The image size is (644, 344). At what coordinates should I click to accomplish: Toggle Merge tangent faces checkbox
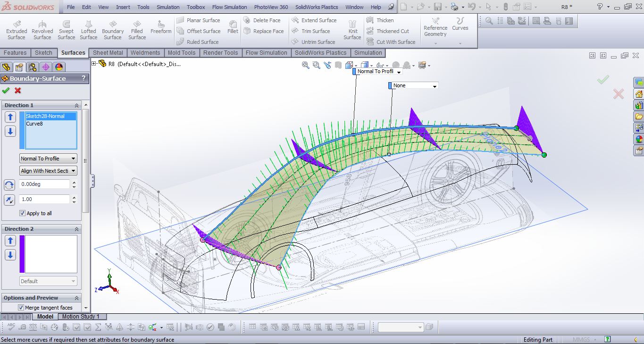[x=21, y=308]
